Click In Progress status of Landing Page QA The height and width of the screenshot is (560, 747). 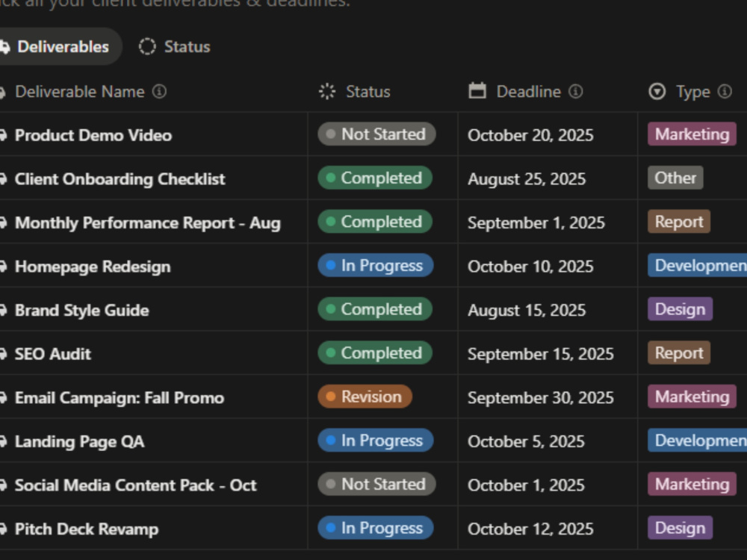click(x=376, y=441)
